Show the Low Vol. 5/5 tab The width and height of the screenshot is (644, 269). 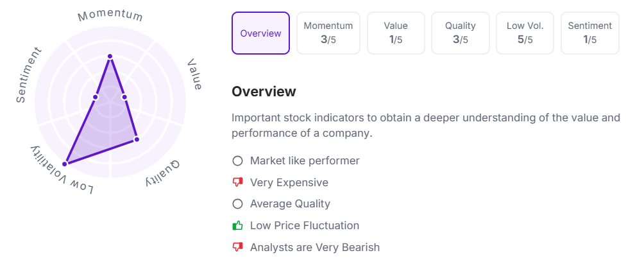pos(525,33)
